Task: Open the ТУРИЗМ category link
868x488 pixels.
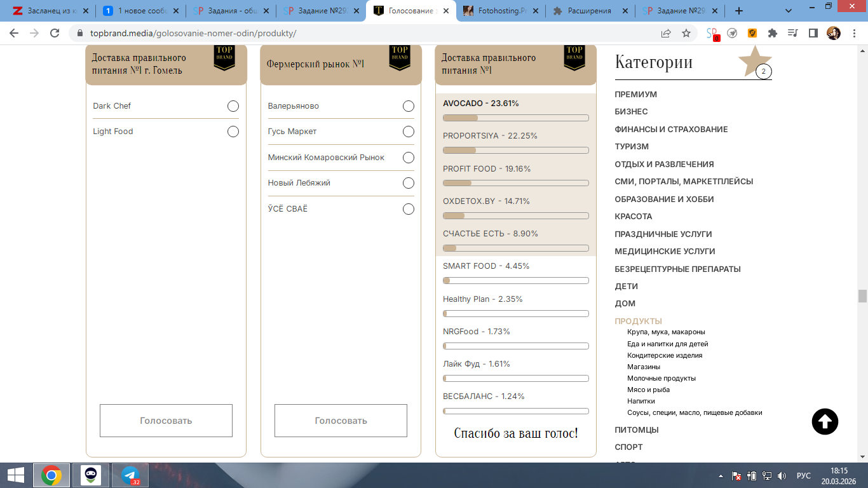Action: coord(632,147)
